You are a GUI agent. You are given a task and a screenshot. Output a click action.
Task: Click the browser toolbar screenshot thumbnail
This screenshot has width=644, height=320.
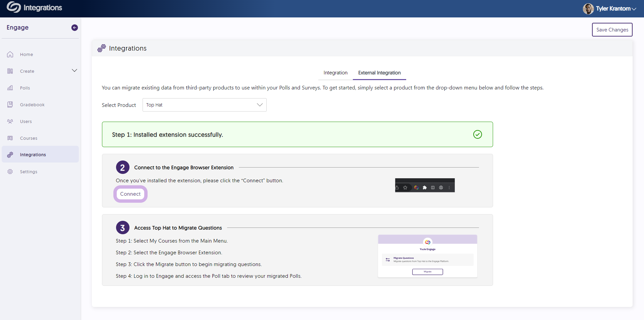pos(425,185)
